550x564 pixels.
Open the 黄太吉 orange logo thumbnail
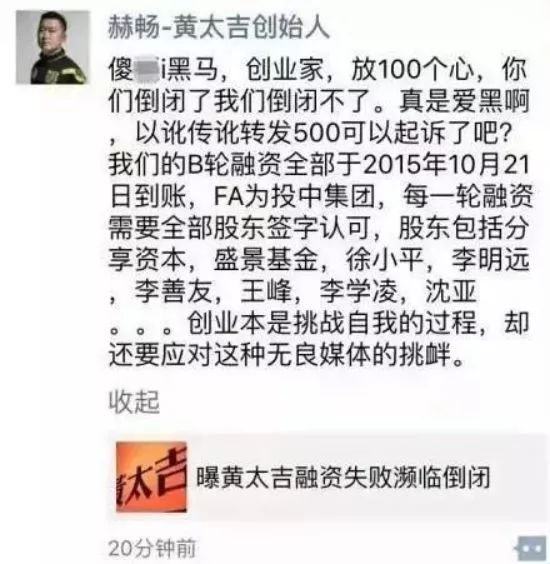point(151,477)
